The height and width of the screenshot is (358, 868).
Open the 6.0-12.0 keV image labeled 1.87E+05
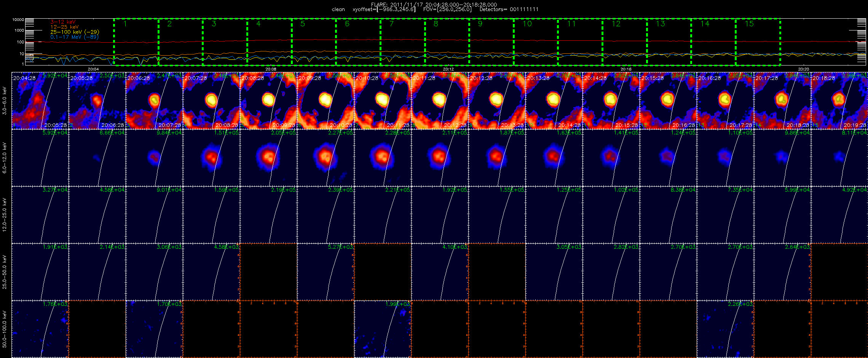click(497, 158)
